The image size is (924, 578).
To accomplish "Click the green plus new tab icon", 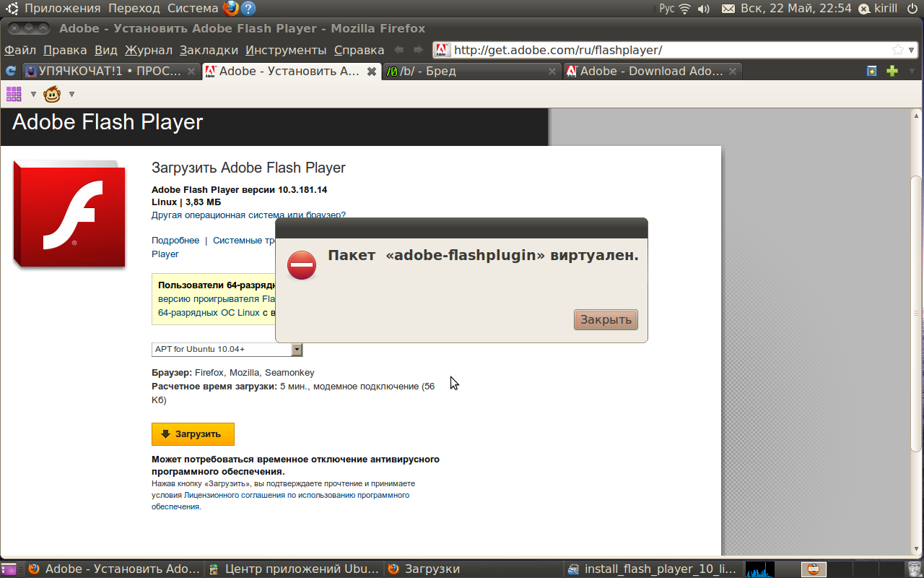I will click(x=892, y=71).
